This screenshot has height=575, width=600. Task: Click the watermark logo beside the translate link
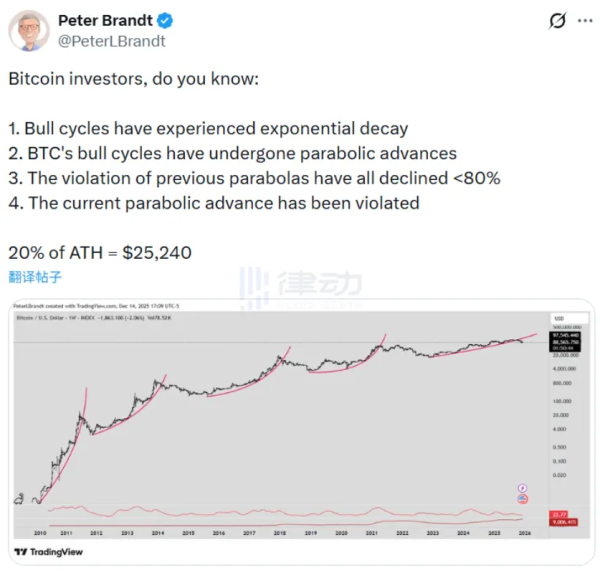point(255,280)
